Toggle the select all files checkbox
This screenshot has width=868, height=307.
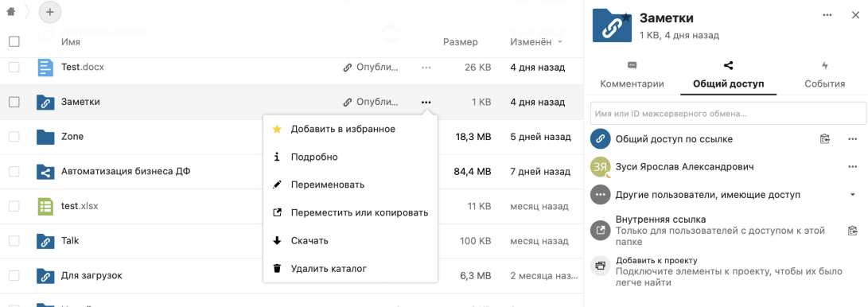(x=14, y=41)
